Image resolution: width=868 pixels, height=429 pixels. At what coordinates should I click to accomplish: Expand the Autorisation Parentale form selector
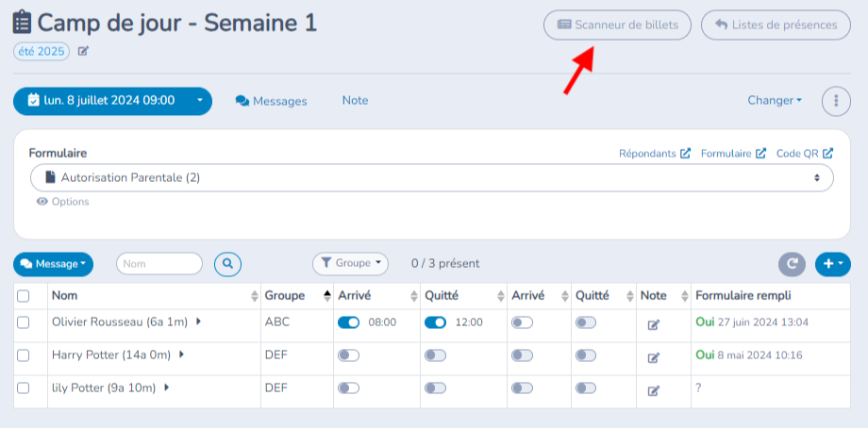coord(432,177)
